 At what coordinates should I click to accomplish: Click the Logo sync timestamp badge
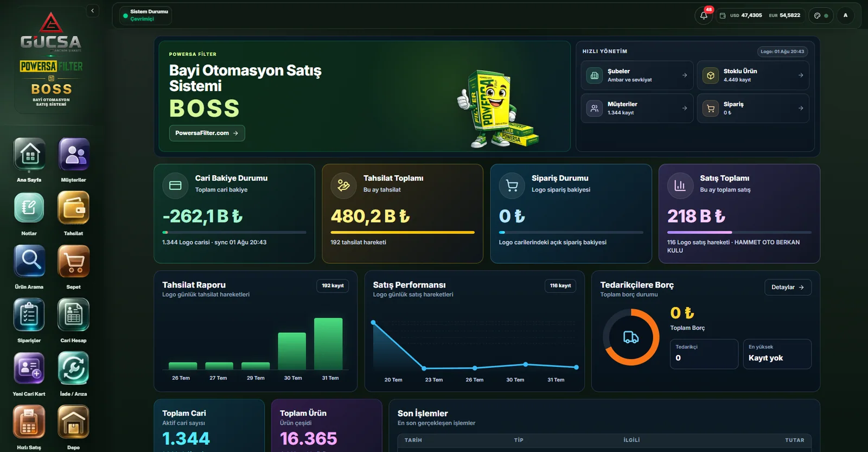point(782,52)
